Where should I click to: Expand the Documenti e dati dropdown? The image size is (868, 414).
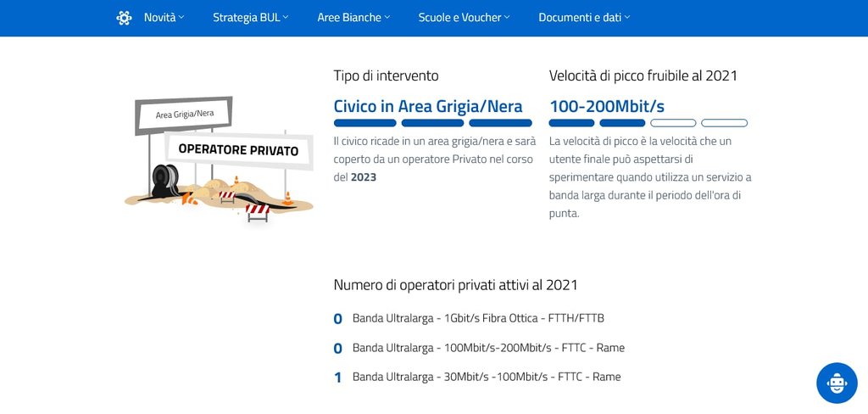[x=584, y=18]
